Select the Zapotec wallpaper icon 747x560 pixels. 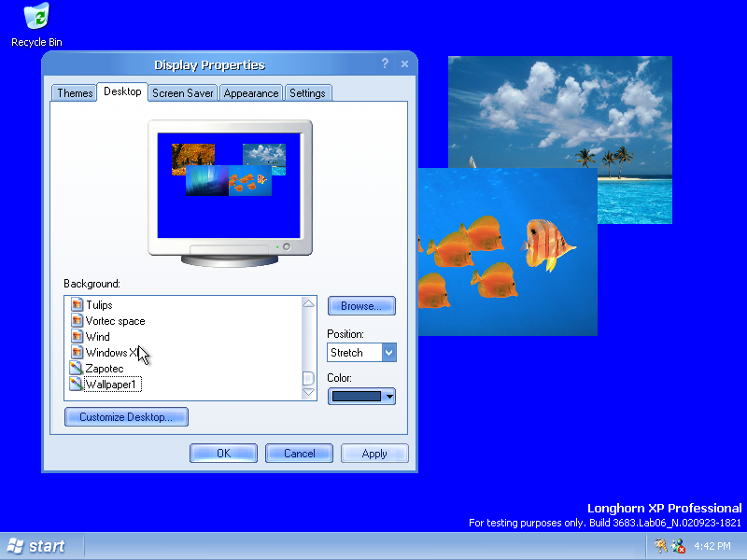pos(77,368)
